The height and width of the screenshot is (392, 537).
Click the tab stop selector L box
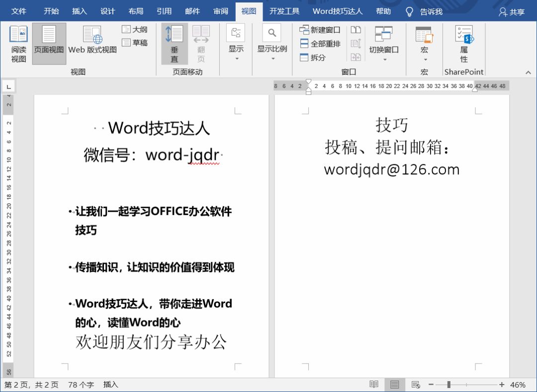pyautogui.click(x=8, y=86)
